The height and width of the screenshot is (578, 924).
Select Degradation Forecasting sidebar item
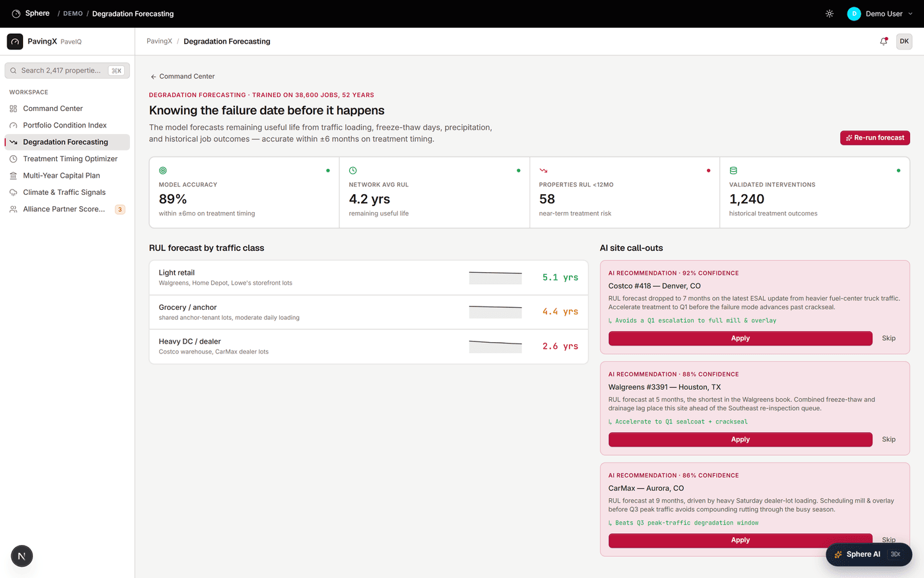67,142
